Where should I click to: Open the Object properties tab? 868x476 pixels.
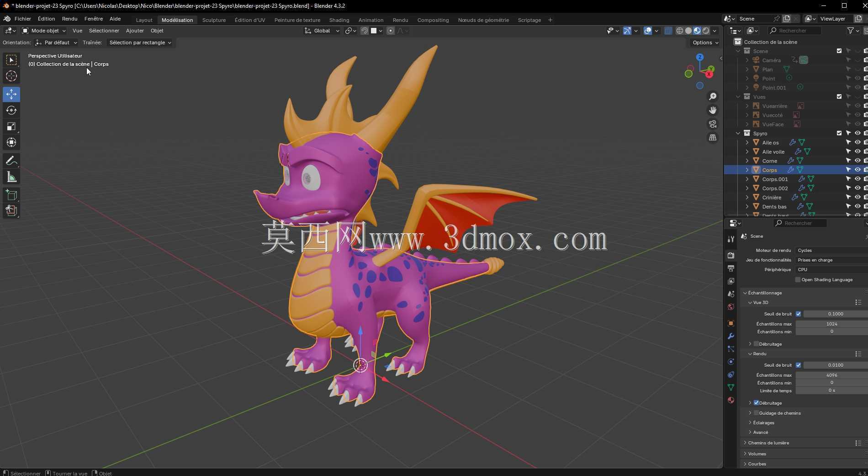point(731,323)
